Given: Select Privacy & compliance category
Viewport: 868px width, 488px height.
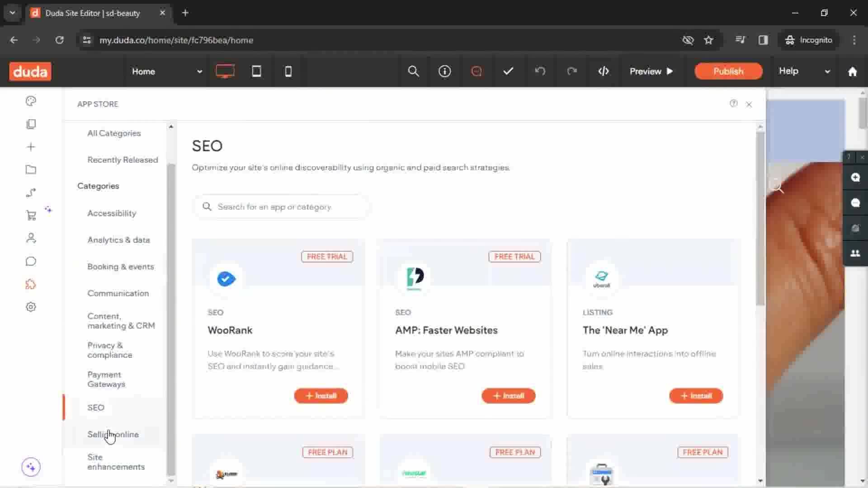Looking at the screenshot, I should 109,350.
